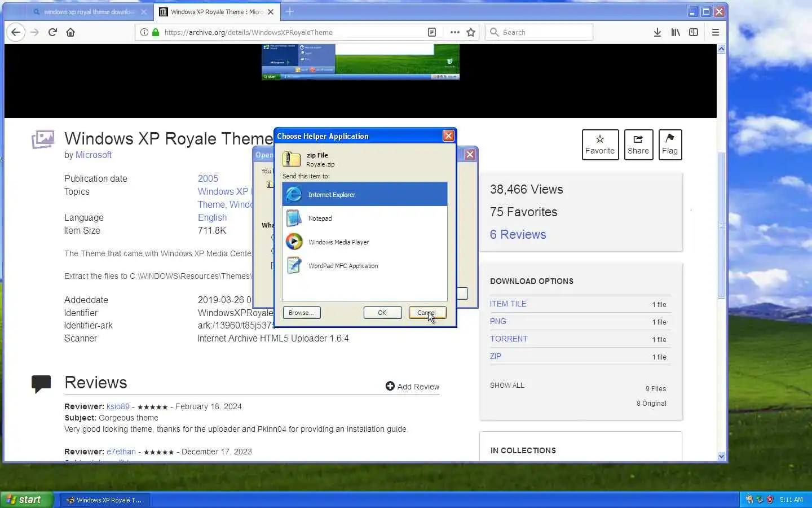Click the 75 Favorites text

(523, 212)
